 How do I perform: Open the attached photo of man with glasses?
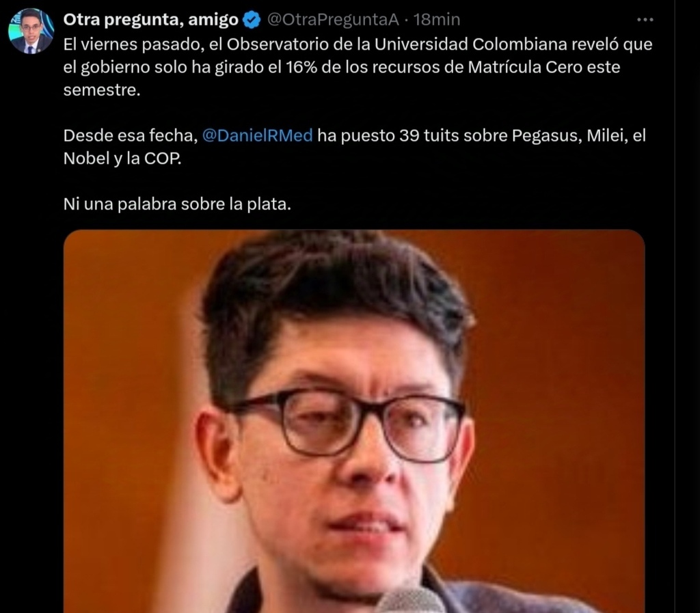[354, 421]
